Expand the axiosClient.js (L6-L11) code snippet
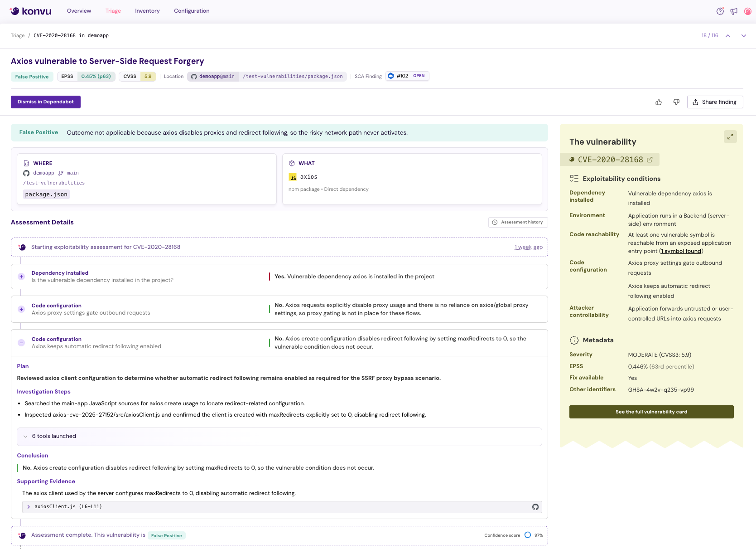The width and height of the screenshot is (756, 549). pyautogui.click(x=29, y=507)
